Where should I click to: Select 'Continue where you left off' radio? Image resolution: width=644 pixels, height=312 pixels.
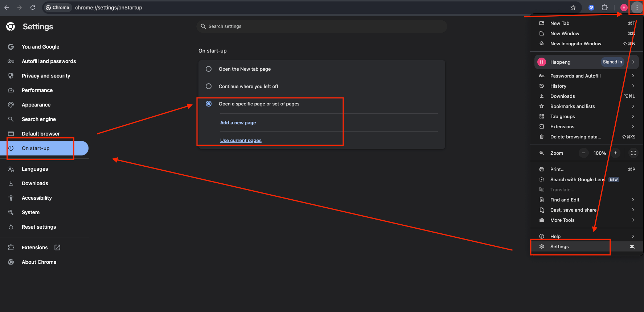pyautogui.click(x=209, y=86)
